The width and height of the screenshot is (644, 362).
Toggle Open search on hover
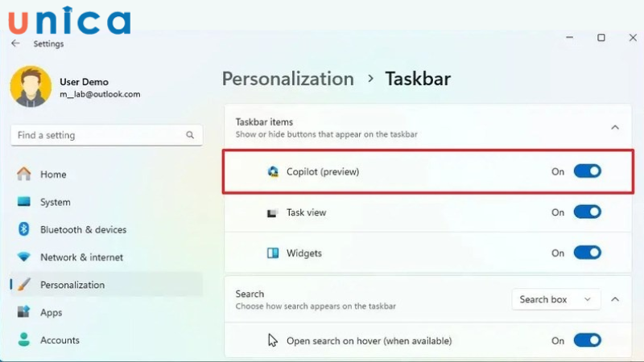pyautogui.click(x=587, y=340)
